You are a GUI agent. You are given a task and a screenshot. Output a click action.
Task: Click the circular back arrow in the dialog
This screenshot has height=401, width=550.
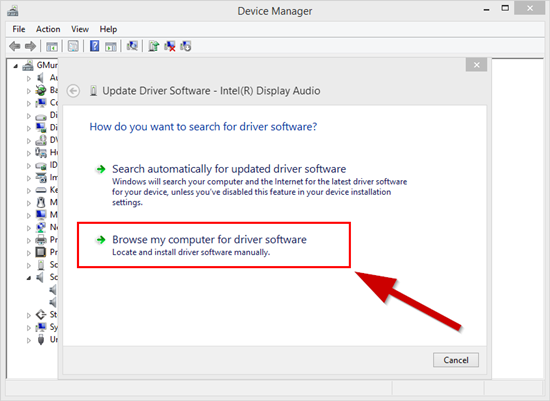(73, 91)
